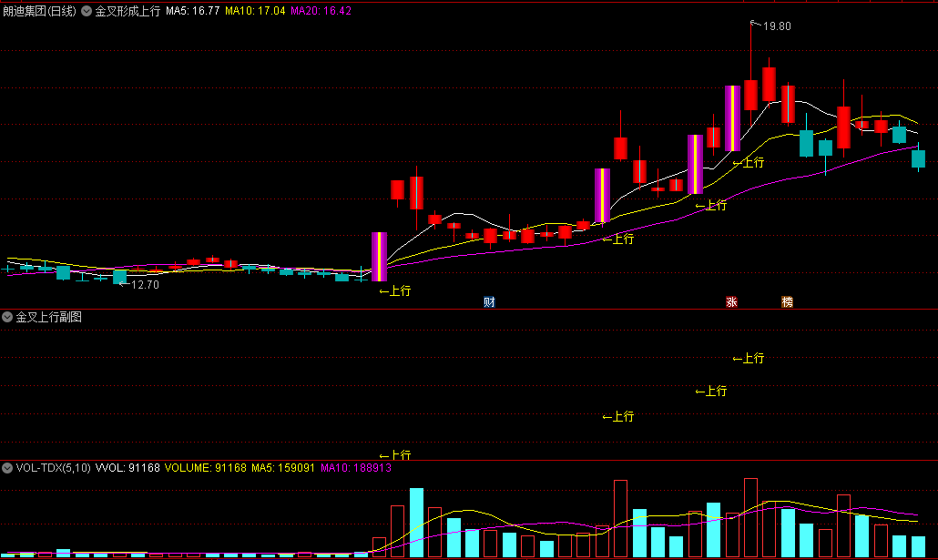The height and width of the screenshot is (560, 938).
Task: Click the VVOL: 91168 value
Action: coord(127,468)
